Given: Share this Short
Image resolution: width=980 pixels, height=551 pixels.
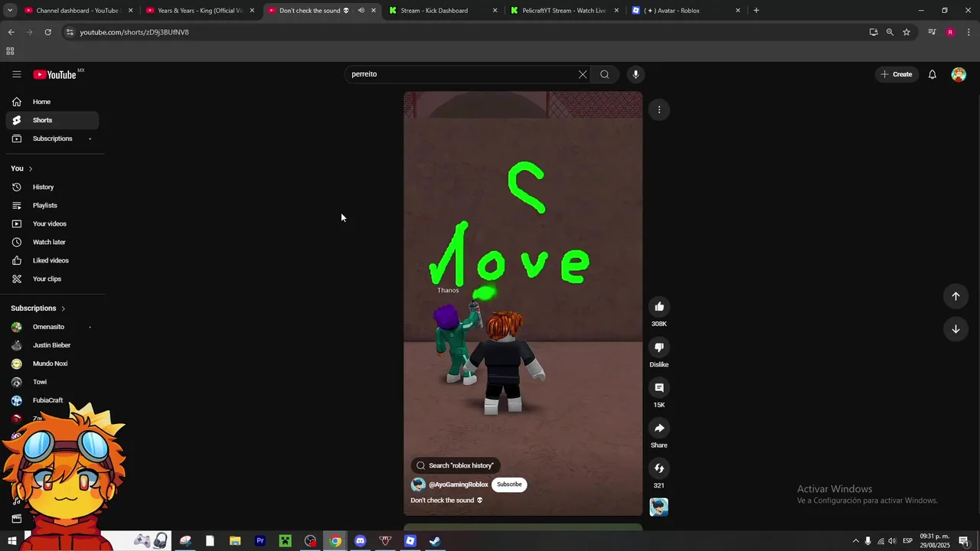Looking at the screenshot, I should [x=659, y=428].
